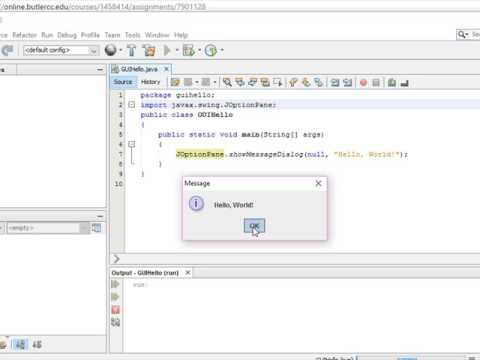This screenshot has height=360, width=480.
Task: Click line 5 public static void main
Action: click(241, 134)
